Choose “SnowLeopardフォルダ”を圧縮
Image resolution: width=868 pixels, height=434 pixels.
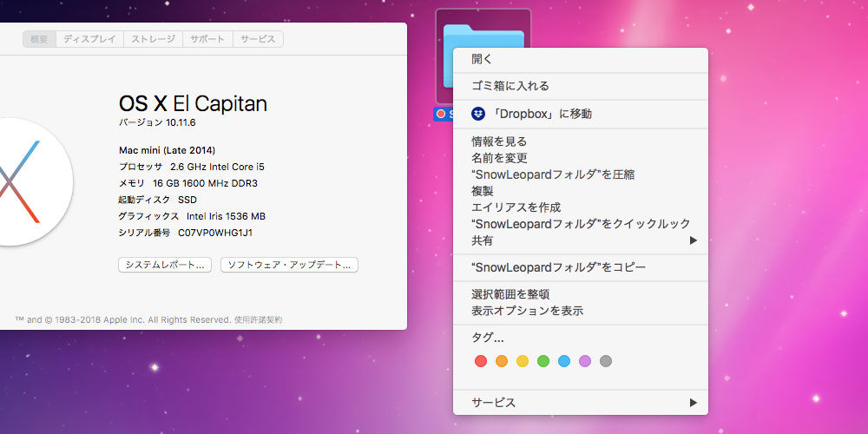tap(580, 174)
